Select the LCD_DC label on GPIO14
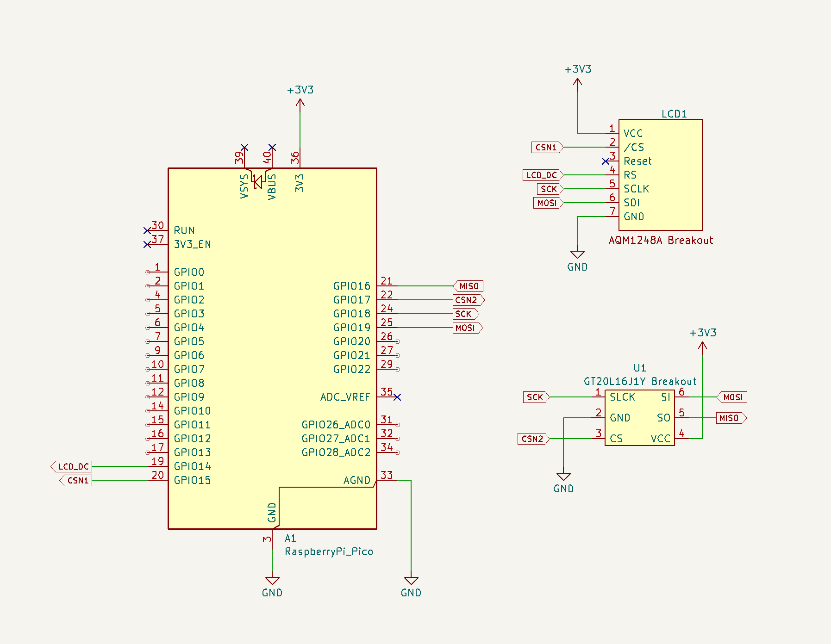Viewport: 831px width, 644px height. [x=72, y=466]
